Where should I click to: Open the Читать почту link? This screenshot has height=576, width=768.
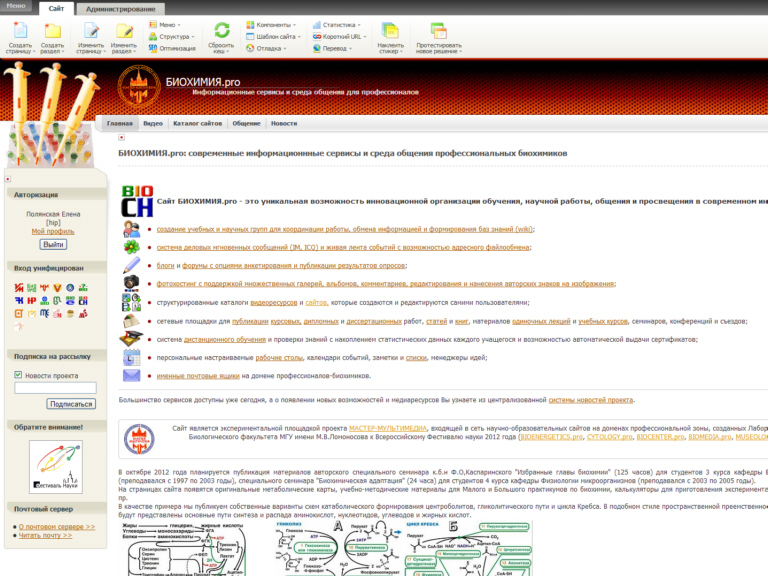pyautogui.click(x=45, y=535)
